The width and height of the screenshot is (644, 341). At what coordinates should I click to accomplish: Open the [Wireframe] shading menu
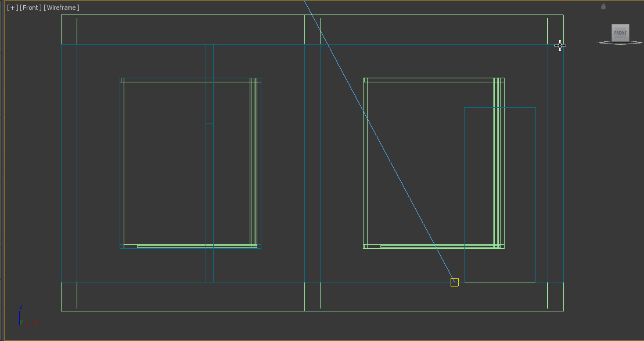(61, 8)
